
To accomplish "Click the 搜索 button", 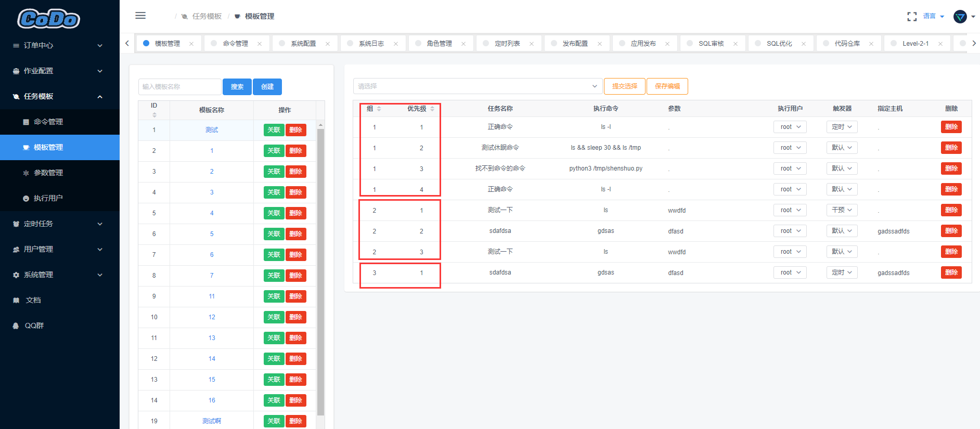I will tap(237, 87).
